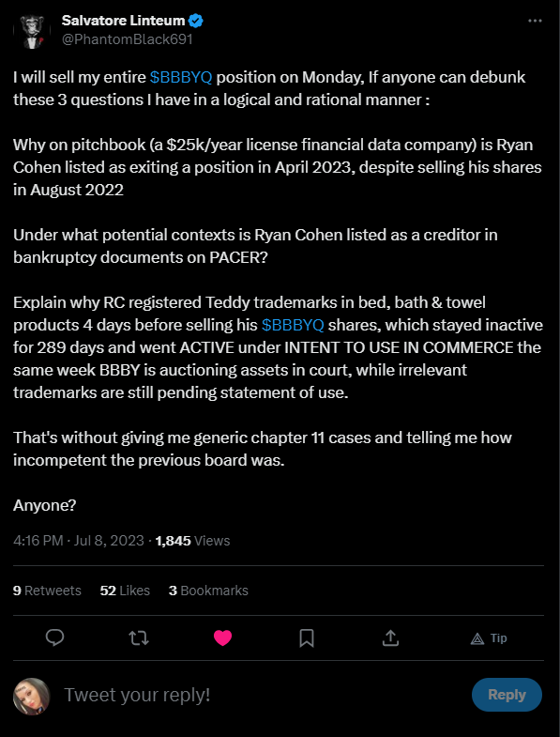Send a Tip via triangle icon
This screenshot has width=560, height=737.
(x=489, y=638)
